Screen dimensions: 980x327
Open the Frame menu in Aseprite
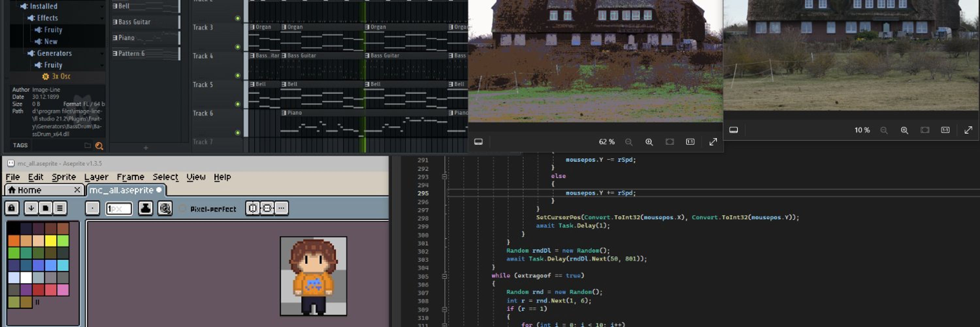[130, 177]
